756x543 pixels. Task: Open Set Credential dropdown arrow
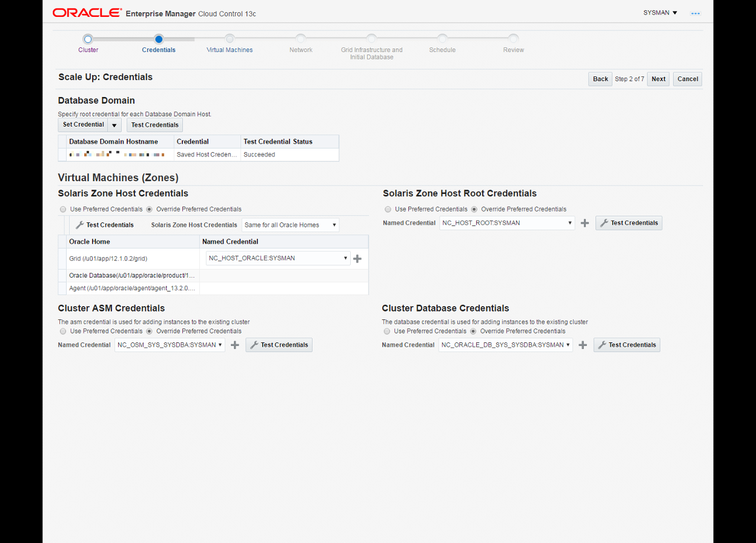114,125
